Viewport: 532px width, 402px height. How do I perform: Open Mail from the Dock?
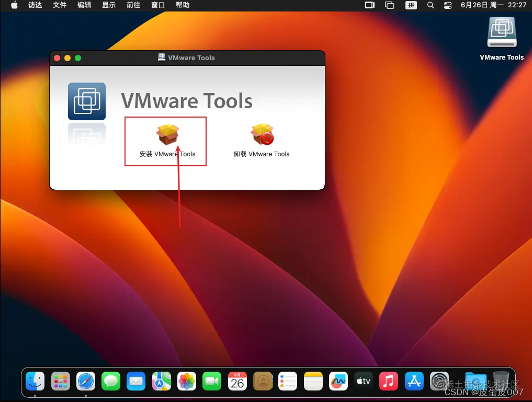click(136, 381)
